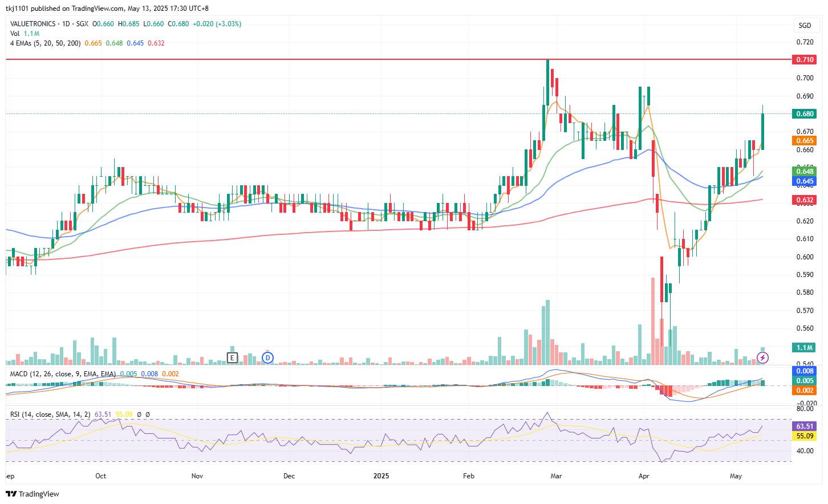This screenshot has width=828, height=504.
Task: Click the green EMA label 0.648
Action: point(805,171)
